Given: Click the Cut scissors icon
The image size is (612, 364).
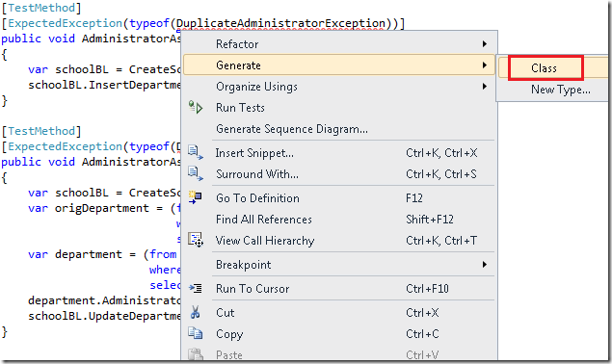Looking at the screenshot, I should 195,312.
